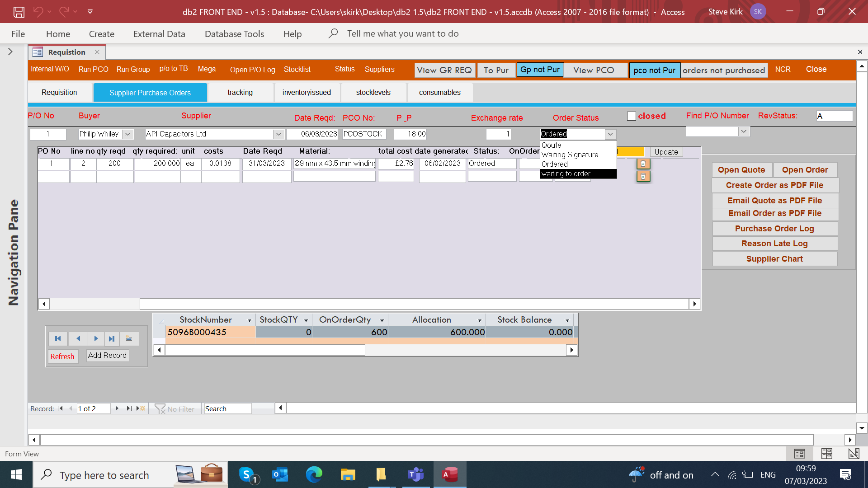Toggle the 'pco not Pur' button
Screen dimensions: 868x488
654,70
